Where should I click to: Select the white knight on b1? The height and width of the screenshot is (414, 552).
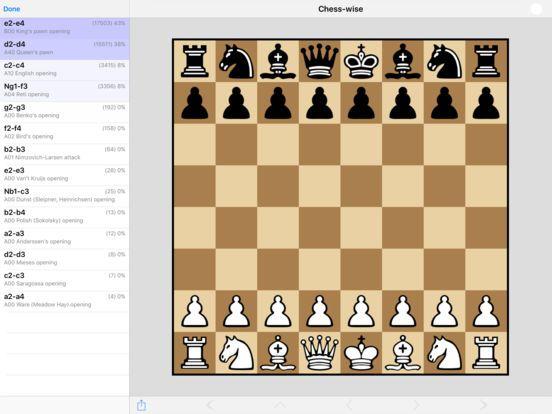(x=236, y=353)
